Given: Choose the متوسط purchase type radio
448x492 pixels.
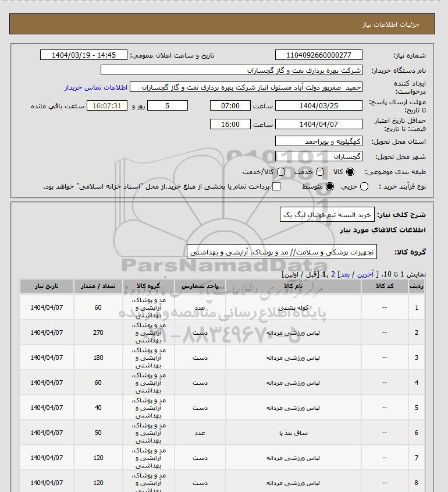Looking at the screenshot, I should (330, 186).
